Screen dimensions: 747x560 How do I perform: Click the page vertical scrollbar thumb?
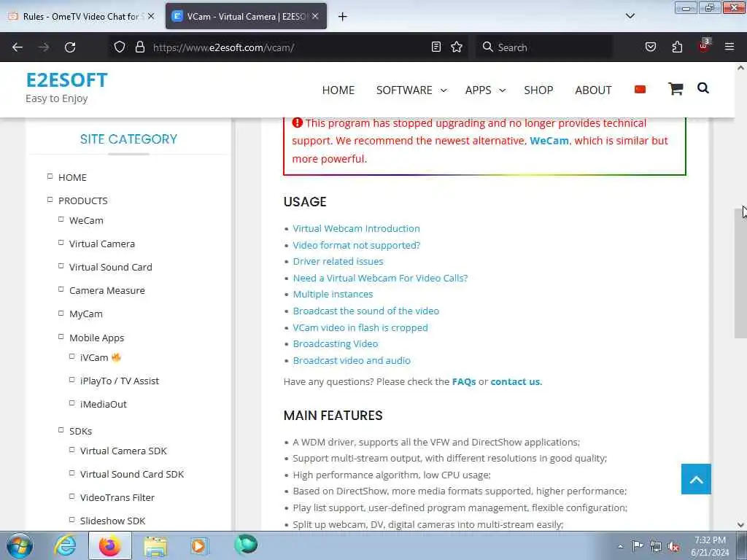click(x=741, y=273)
